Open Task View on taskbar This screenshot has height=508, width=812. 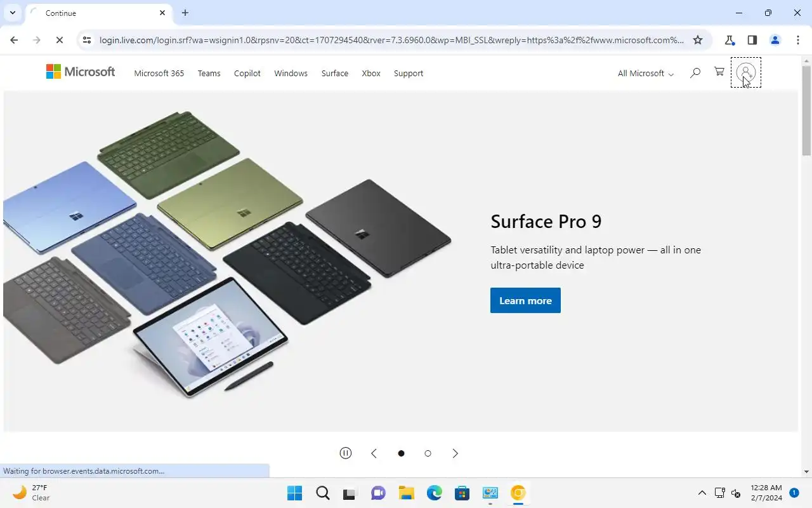pos(351,493)
